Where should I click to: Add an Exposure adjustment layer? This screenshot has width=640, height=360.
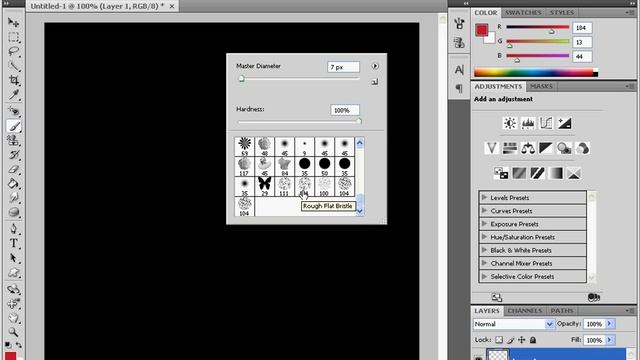point(564,123)
